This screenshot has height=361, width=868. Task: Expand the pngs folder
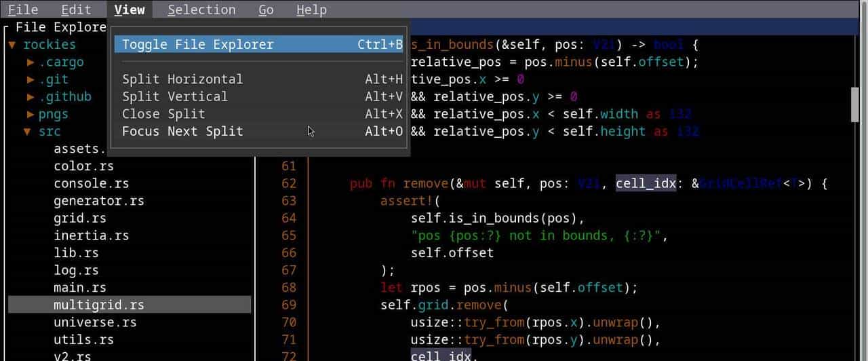[31, 114]
